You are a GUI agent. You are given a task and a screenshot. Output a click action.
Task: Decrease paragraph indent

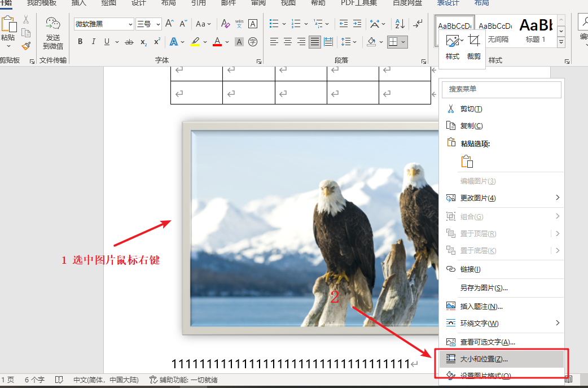pyautogui.click(x=344, y=24)
